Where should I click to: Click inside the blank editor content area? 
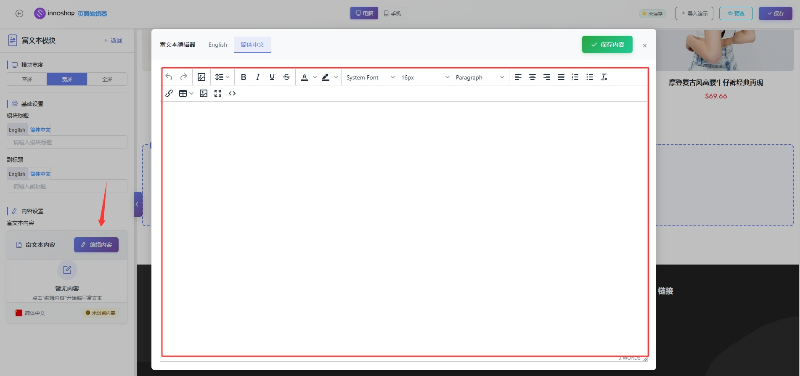405,228
